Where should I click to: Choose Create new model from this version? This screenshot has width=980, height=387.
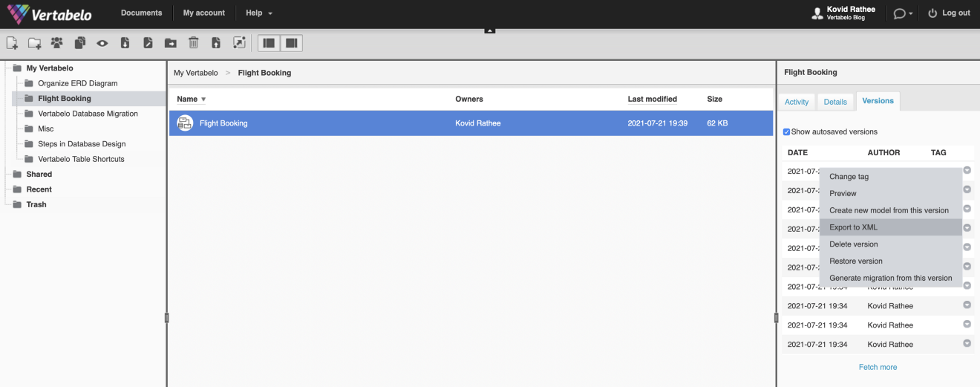[x=891, y=210]
